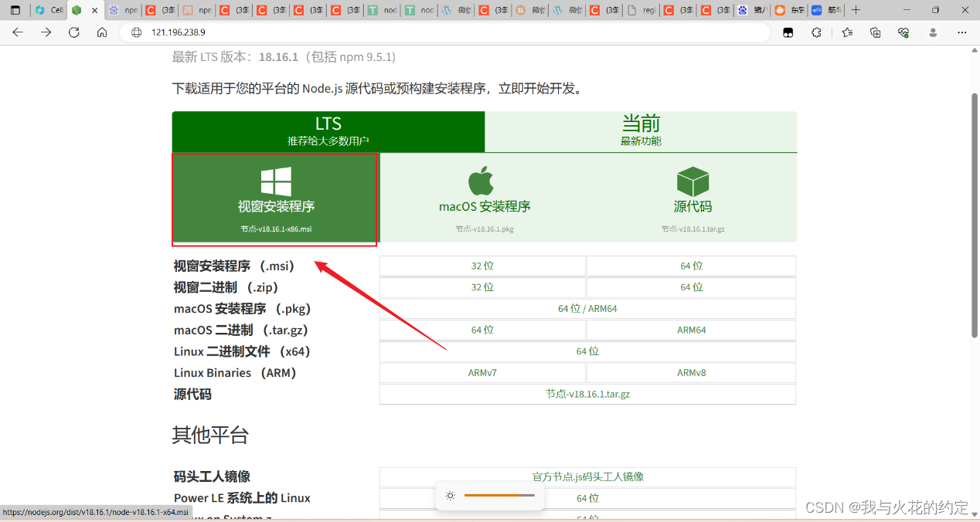Refresh the page
The width and height of the screenshot is (980, 522).
point(74,32)
